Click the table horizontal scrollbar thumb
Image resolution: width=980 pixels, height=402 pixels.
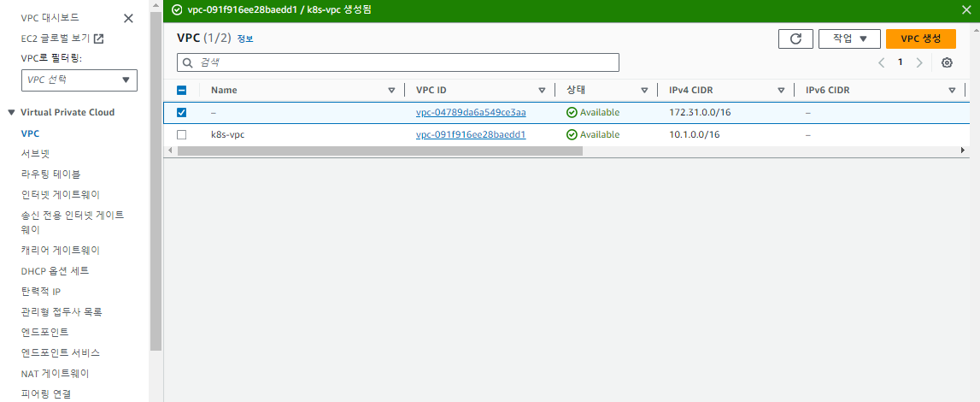(x=380, y=151)
